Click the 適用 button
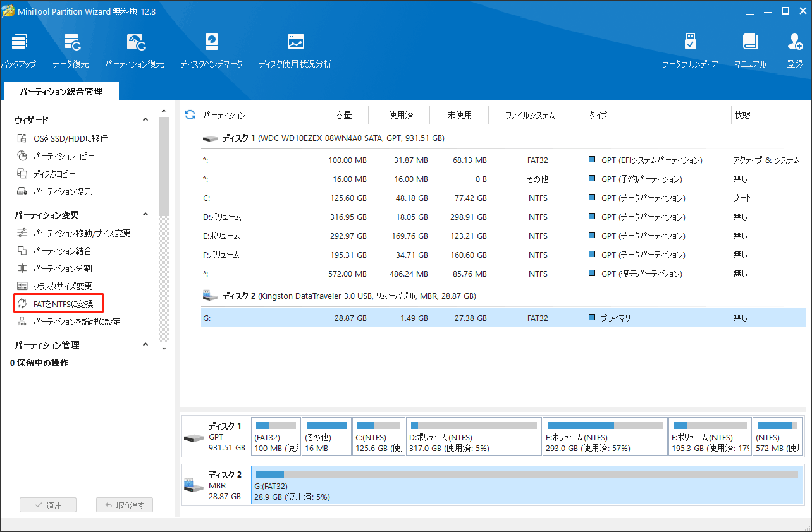 click(x=48, y=505)
